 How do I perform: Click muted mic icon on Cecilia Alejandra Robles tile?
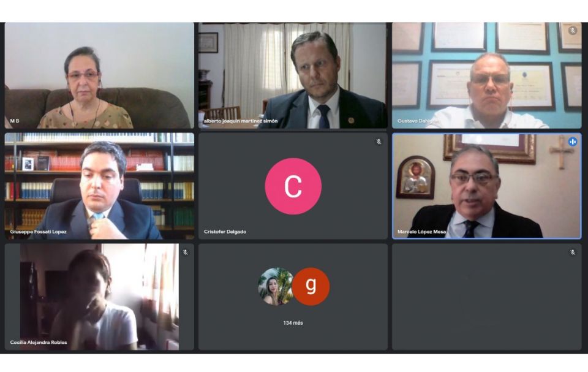point(185,252)
